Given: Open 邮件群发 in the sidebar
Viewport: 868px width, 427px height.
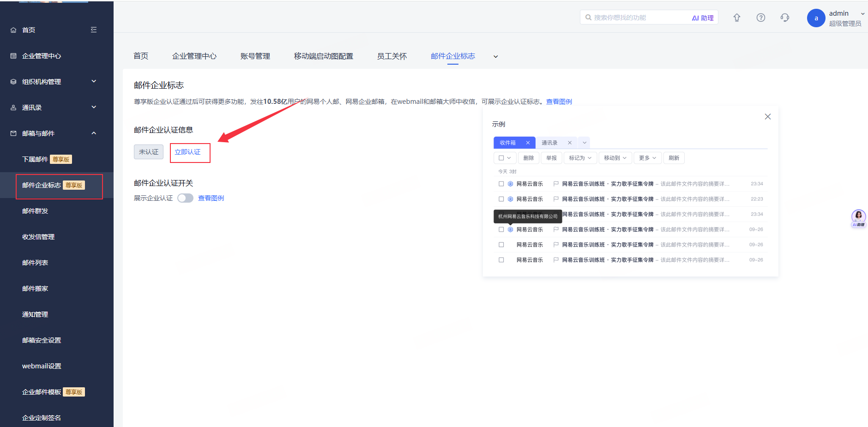Looking at the screenshot, I should coord(35,211).
